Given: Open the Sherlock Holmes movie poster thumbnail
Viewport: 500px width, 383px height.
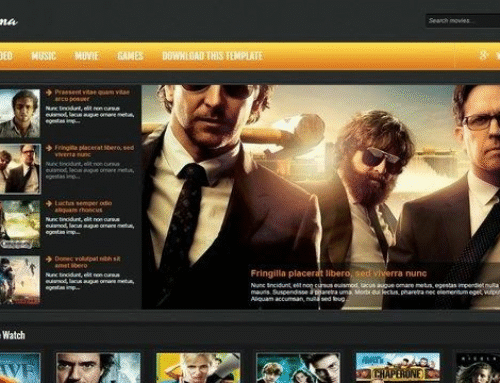Looking at the screenshot, I should click(98, 368).
